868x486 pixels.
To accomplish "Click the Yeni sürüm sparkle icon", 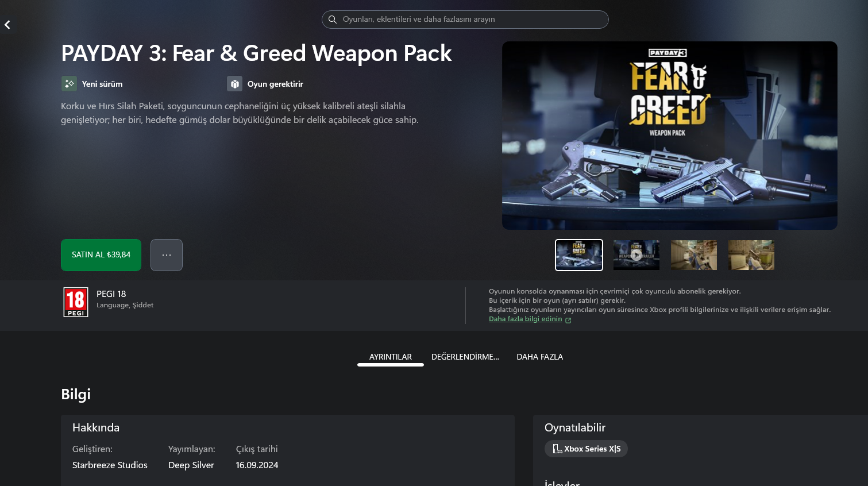I will 69,84.
